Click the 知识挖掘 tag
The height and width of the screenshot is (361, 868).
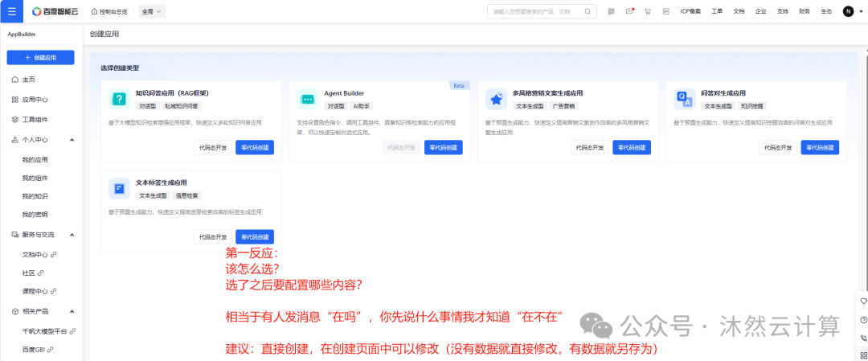click(x=751, y=106)
